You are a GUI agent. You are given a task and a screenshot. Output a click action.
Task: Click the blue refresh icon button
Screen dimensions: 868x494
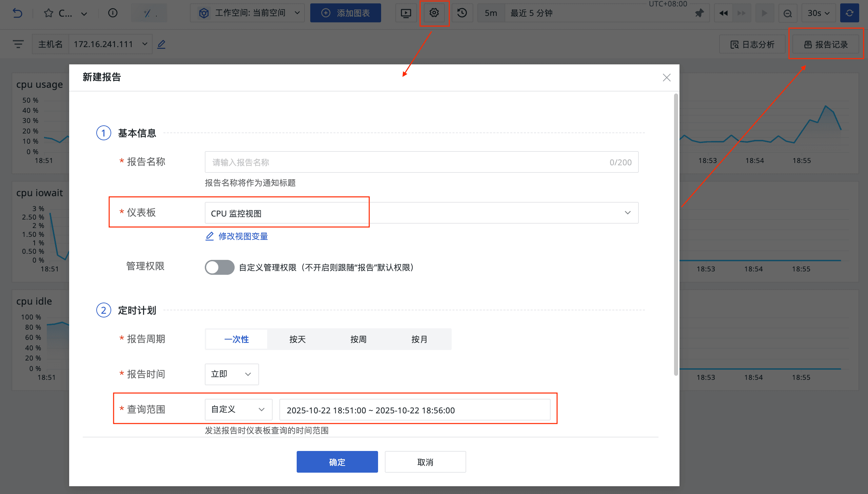[x=849, y=13]
